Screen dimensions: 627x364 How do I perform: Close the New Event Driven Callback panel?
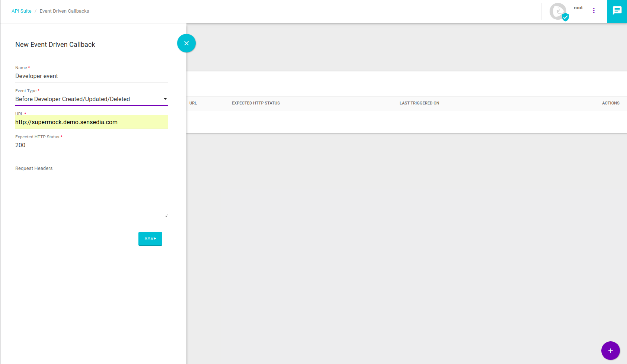(x=186, y=43)
